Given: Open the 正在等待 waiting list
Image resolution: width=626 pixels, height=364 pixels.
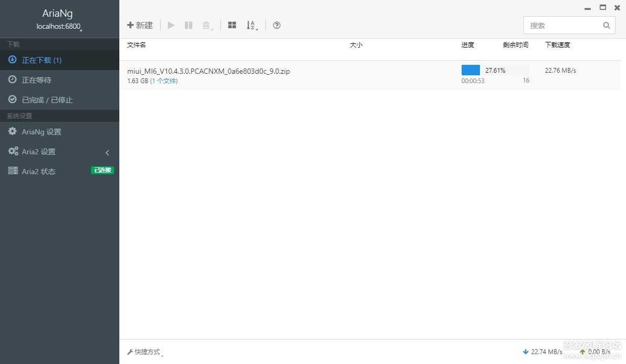Looking at the screenshot, I should pos(37,80).
